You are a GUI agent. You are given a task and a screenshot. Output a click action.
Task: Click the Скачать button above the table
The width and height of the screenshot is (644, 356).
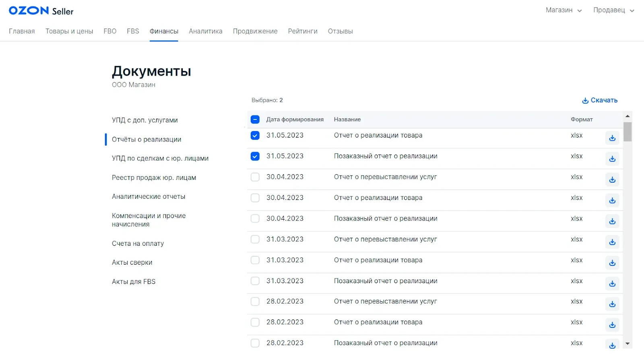[x=600, y=100]
